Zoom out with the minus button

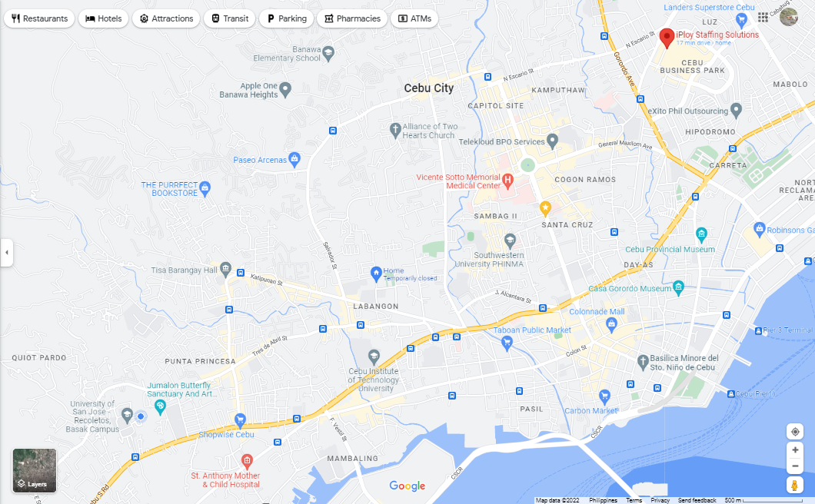coord(795,466)
